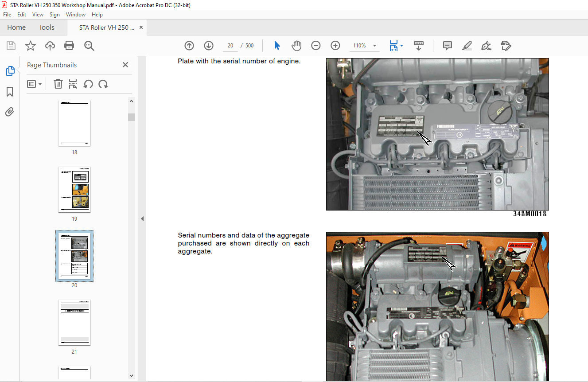Delete selected page thumbnail
Image resolution: width=588 pixels, height=382 pixels.
[58, 84]
